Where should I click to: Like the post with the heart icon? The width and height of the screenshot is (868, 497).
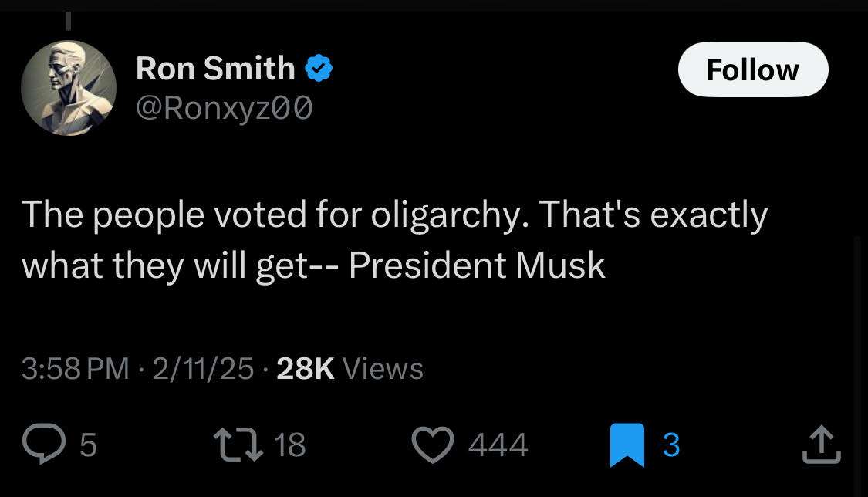(434, 445)
